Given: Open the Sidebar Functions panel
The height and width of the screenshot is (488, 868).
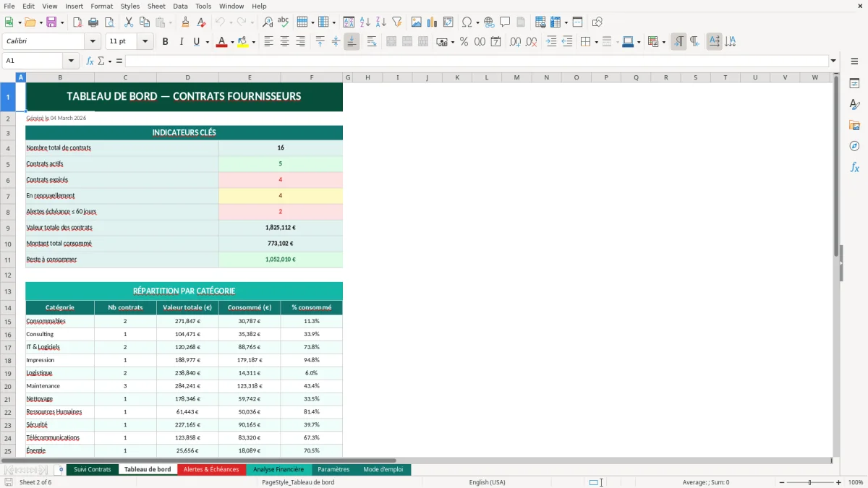Looking at the screenshot, I should (x=854, y=167).
